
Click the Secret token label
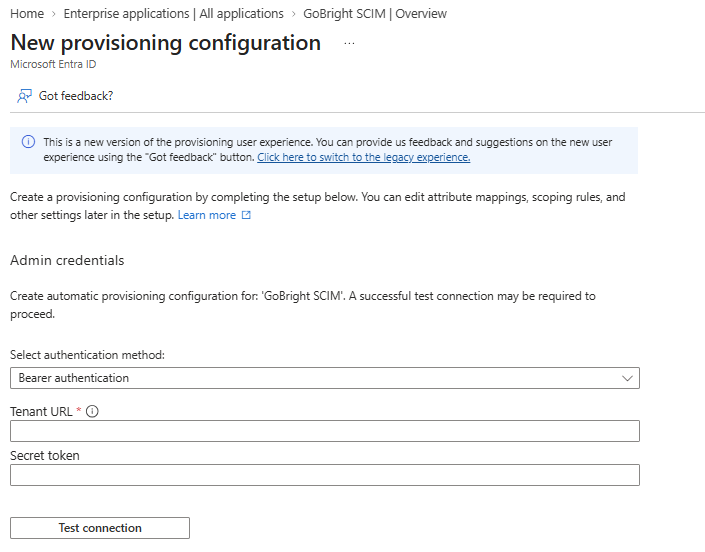45,455
